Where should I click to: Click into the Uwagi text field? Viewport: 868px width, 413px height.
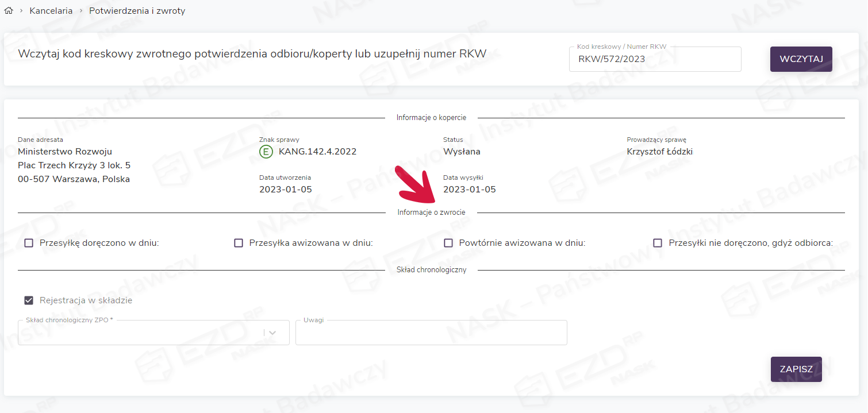coord(431,333)
